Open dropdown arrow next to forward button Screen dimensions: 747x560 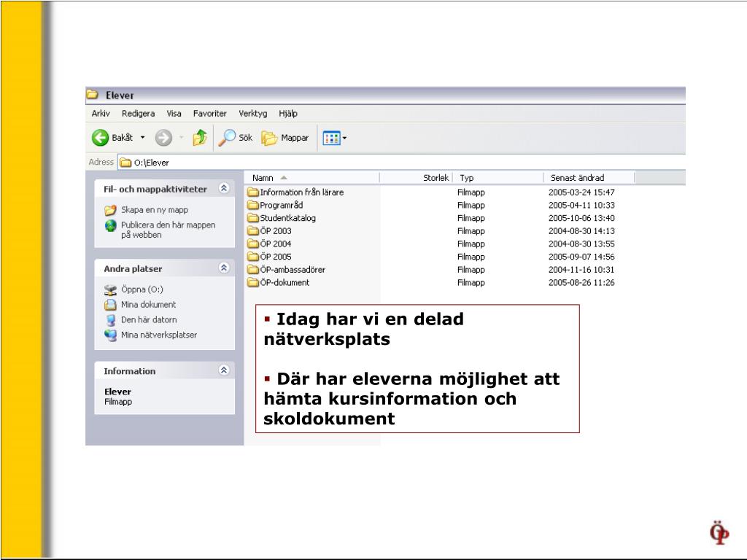pos(181,138)
